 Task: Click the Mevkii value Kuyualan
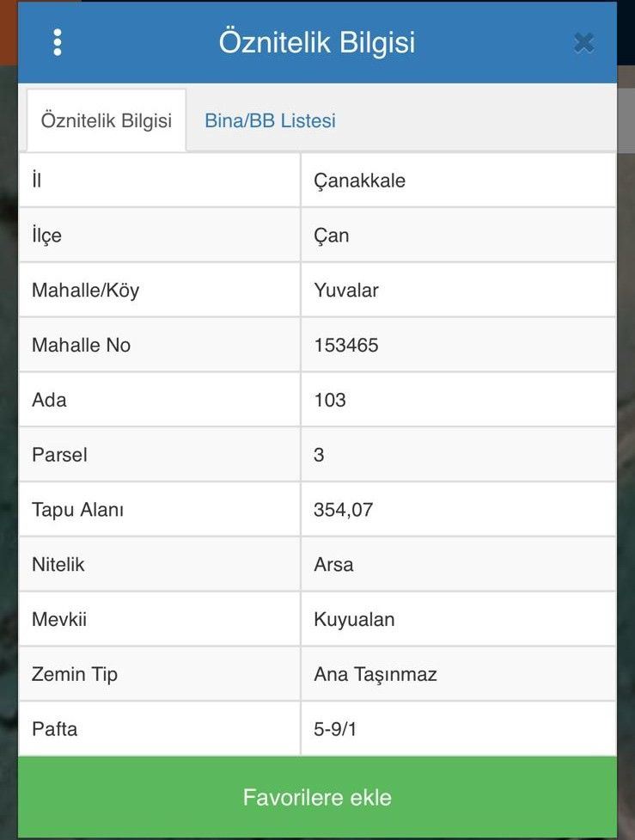click(x=354, y=619)
